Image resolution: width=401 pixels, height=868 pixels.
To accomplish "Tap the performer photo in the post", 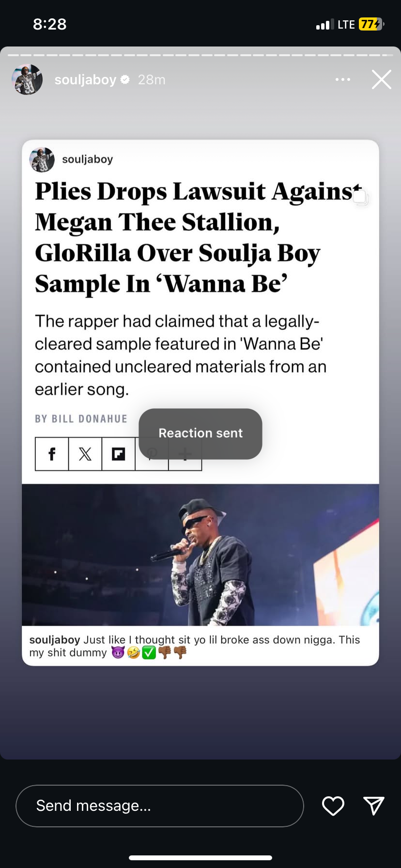I will click(x=200, y=555).
